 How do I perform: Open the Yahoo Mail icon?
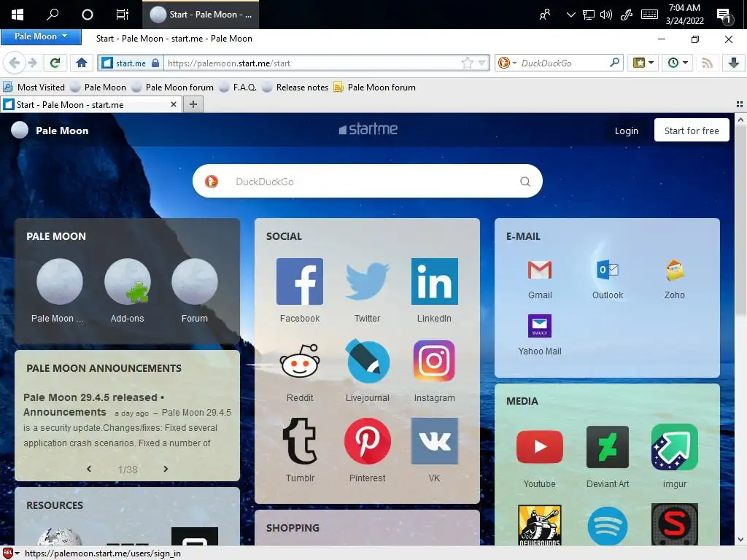point(540,326)
